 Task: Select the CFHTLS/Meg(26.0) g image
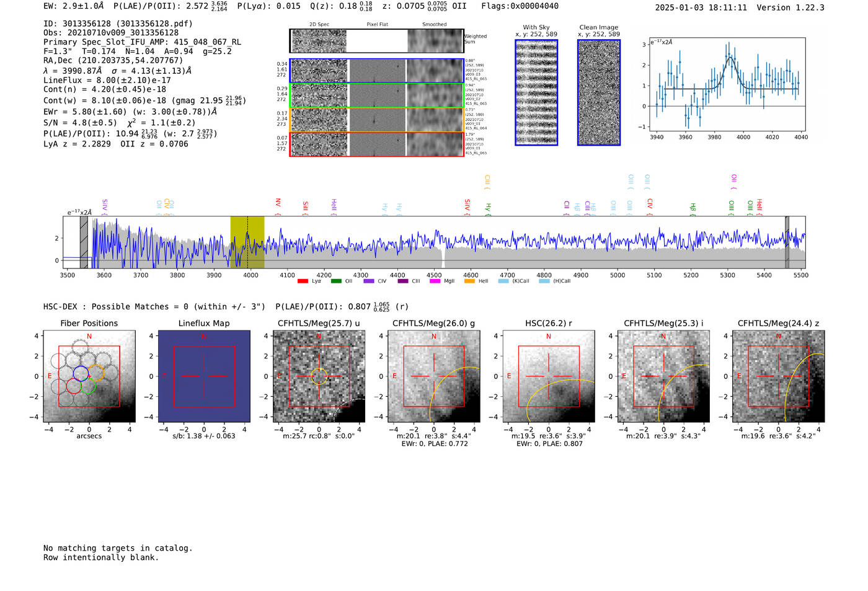434,376
